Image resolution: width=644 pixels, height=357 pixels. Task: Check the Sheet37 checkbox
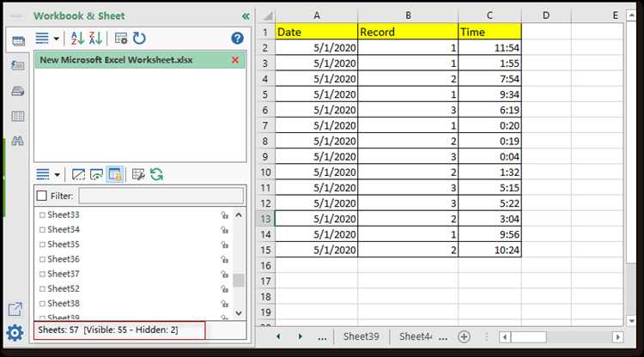coord(42,274)
